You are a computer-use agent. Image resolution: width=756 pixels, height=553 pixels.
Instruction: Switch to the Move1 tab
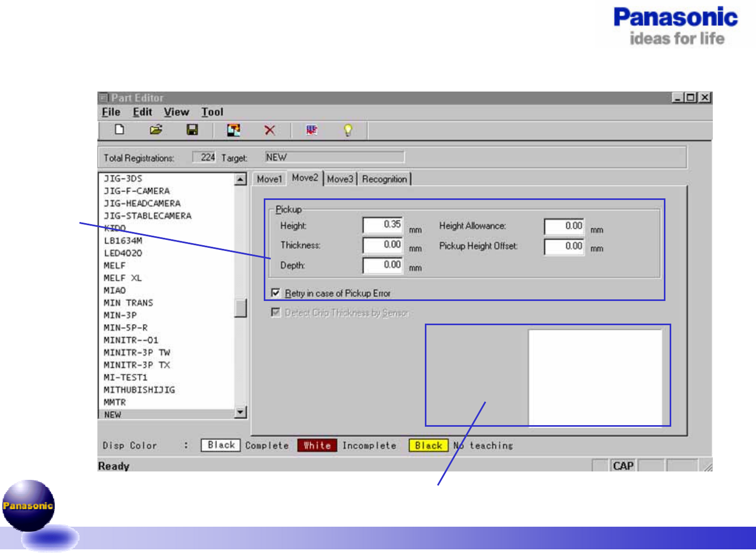point(270,179)
